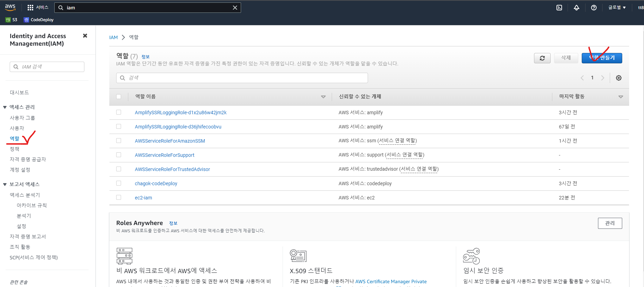
Task: Open role AWSServiceRoleForSupport
Action: pos(165,155)
